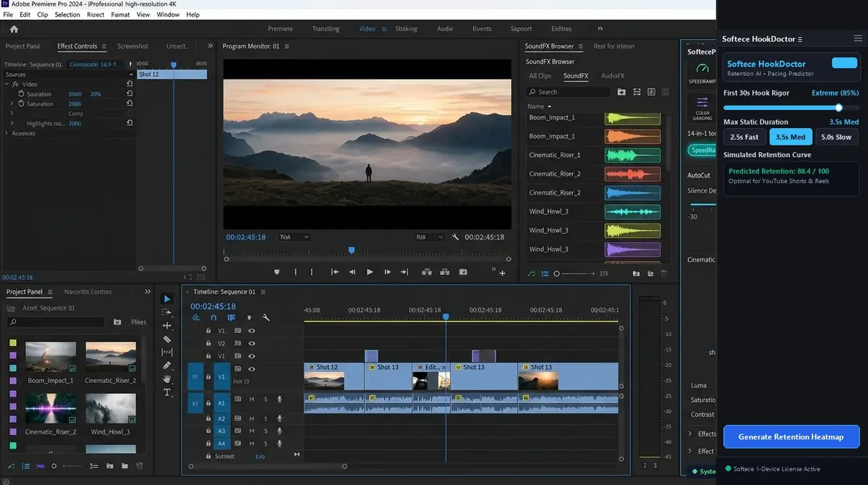Click Go to In point button
The height and width of the screenshot is (485, 868).
click(335, 272)
